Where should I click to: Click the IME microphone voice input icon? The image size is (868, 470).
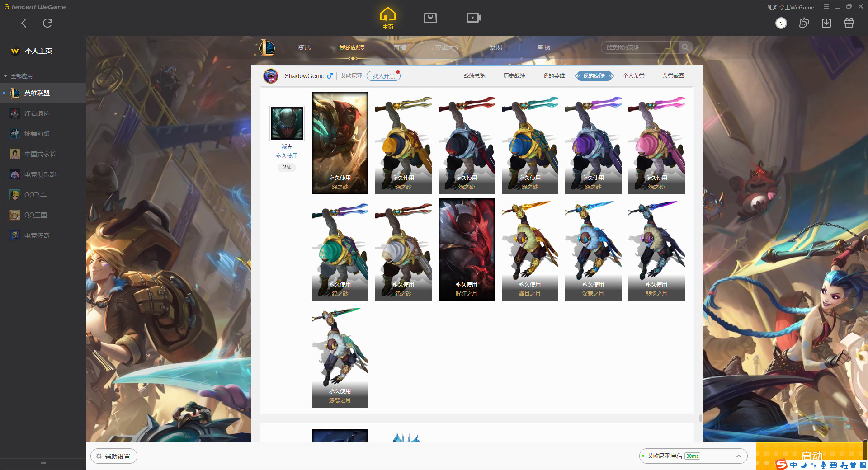pos(823,465)
